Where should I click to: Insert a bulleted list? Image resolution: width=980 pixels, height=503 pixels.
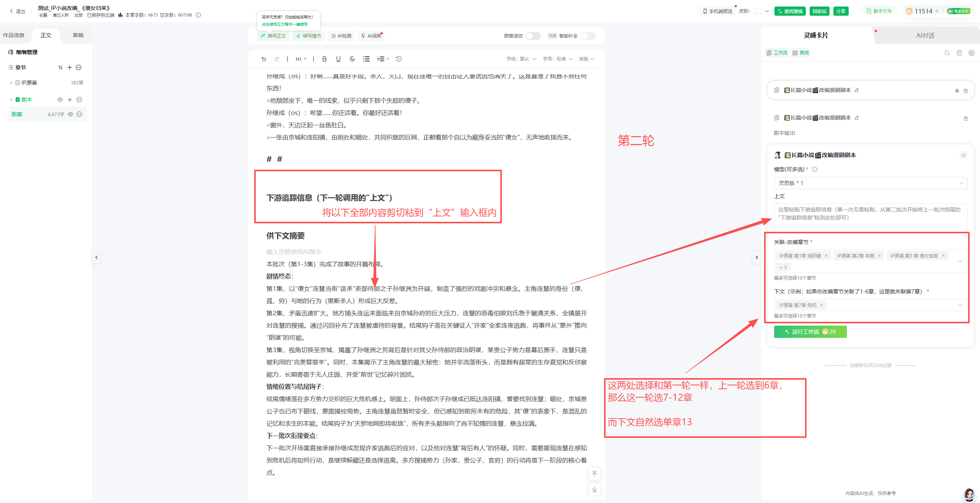click(366, 59)
